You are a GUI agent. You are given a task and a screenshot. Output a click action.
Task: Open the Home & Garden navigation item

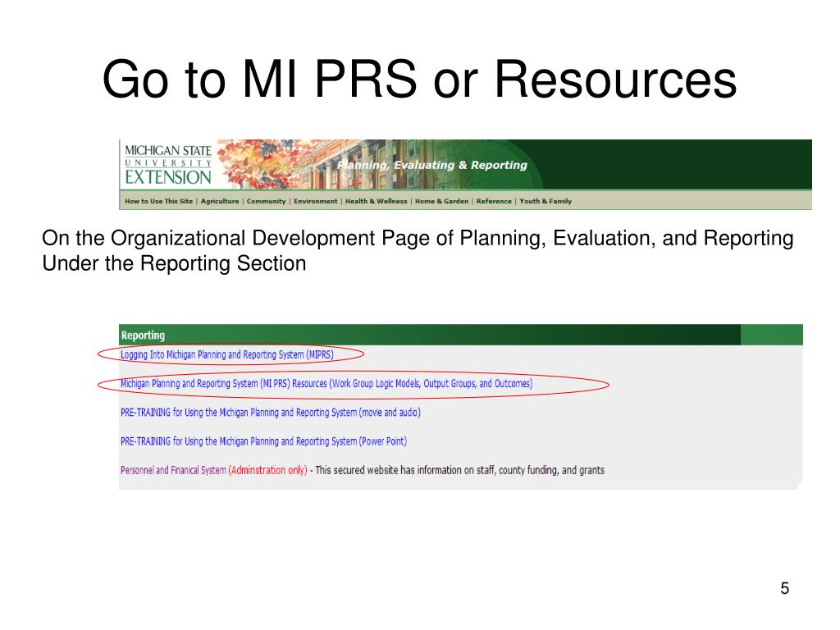coord(441,202)
